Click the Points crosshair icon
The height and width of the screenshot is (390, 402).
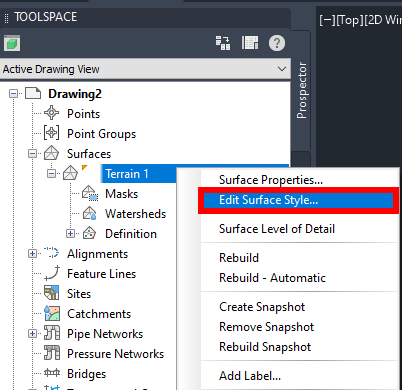click(51, 113)
